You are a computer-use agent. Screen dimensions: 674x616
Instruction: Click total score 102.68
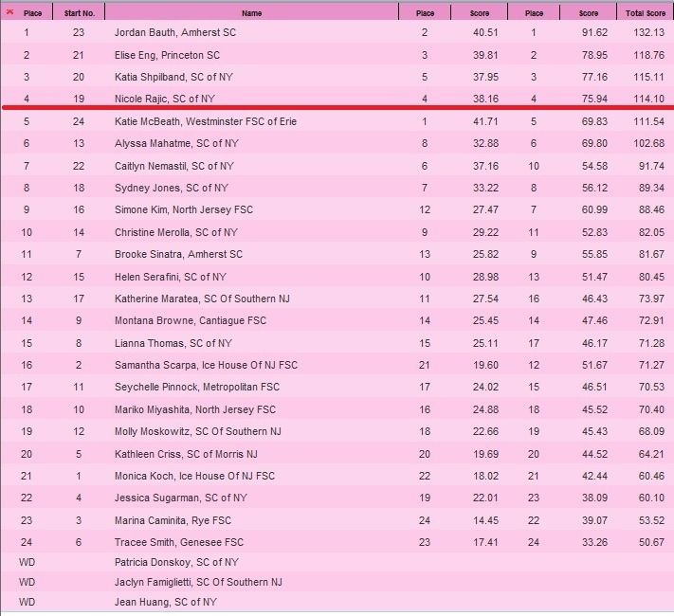(x=649, y=144)
